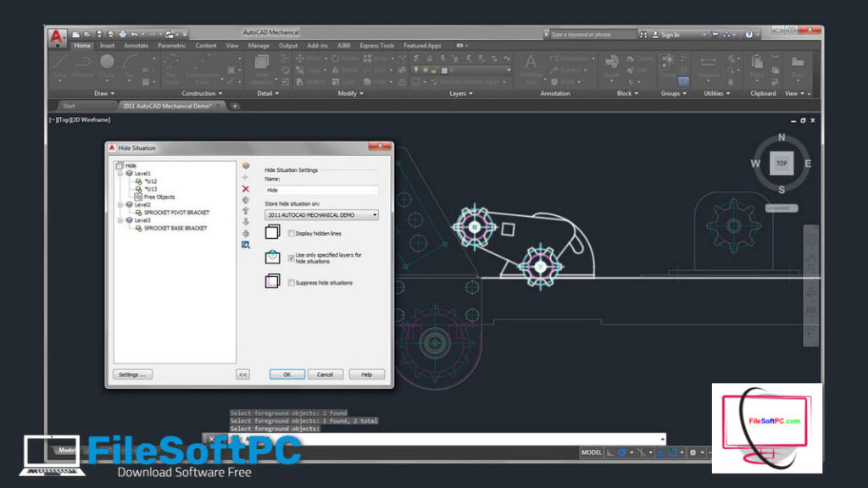This screenshot has height=488, width=868.
Task: Click Help button in Hide Situation dialog
Action: coord(366,374)
